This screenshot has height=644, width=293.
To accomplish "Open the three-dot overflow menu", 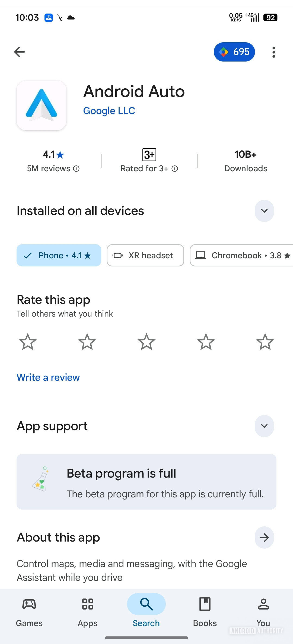I will (274, 52).
